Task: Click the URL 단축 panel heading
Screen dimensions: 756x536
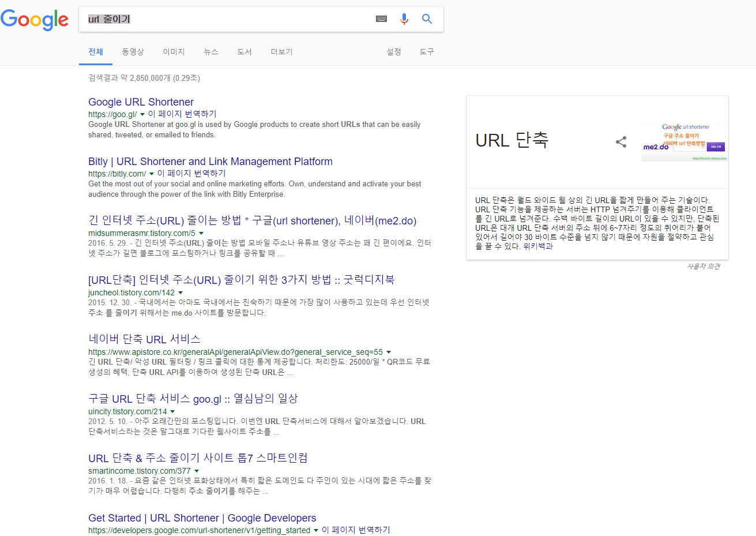Action: coord(511,140)
